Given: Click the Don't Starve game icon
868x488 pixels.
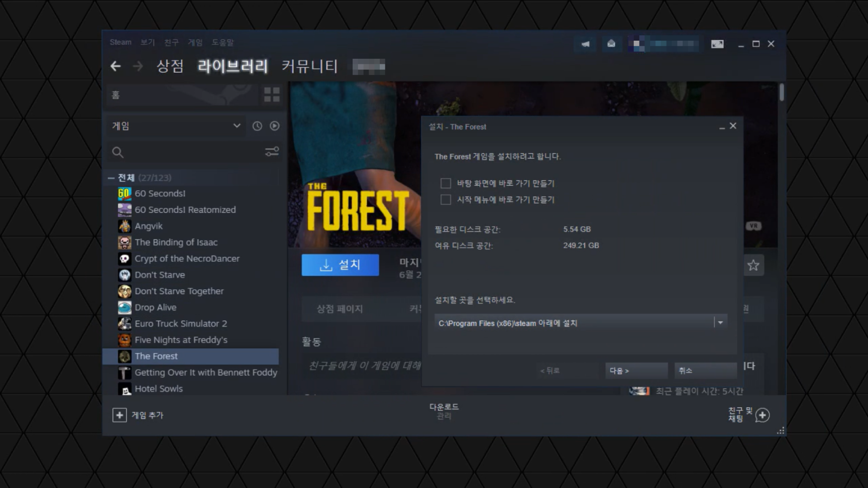Looking at the screenshot, I should click(x=125, y=275).
